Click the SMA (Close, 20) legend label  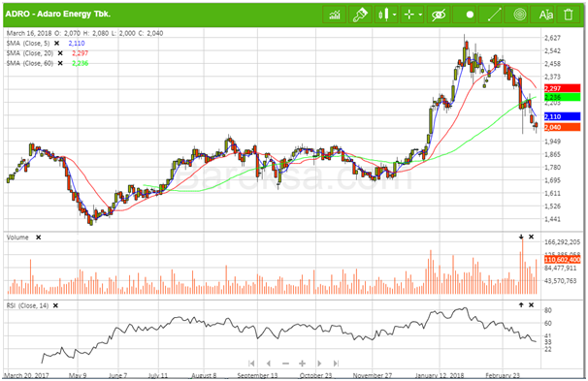[x=30, y=53]
